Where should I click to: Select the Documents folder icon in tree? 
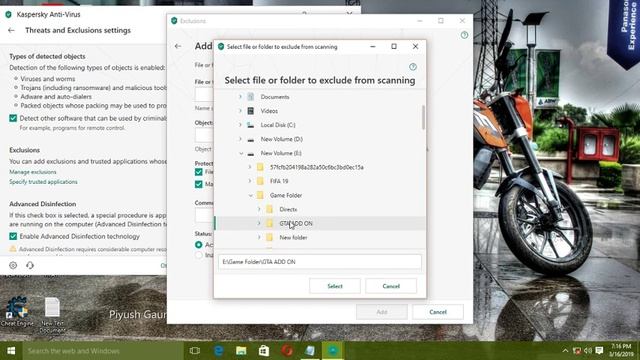(x=251, y=97)
